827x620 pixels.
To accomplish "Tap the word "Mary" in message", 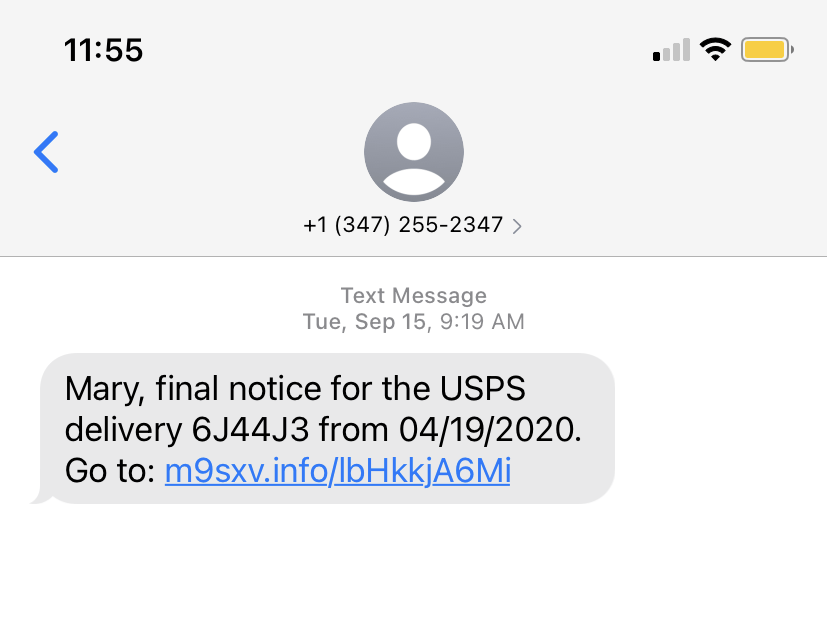I will click(x=101, y=389).
